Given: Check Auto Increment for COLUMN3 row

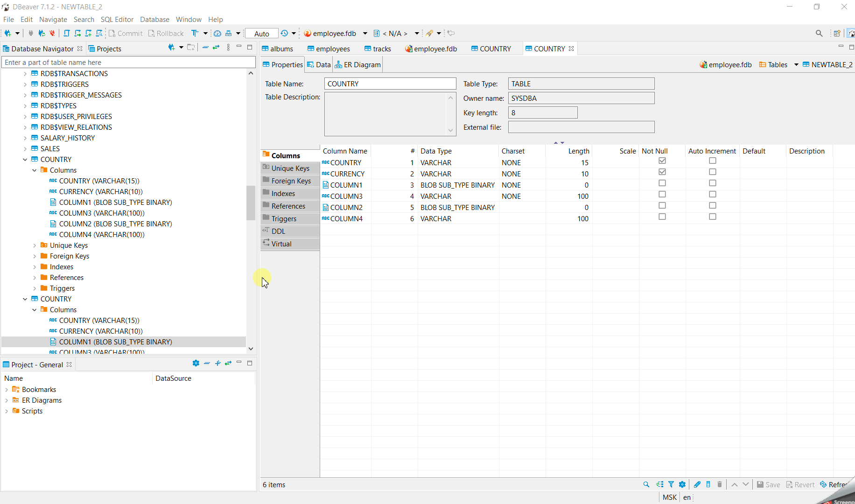Looking at the screenshot, I should click(713, 195).
